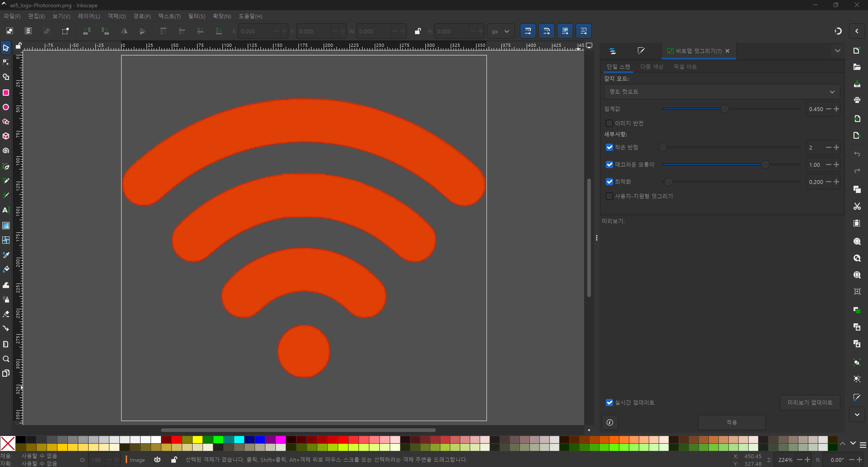Uncheck the 매끄러운 모퉁이 option

pyautogui.click(x=609, y=164)
